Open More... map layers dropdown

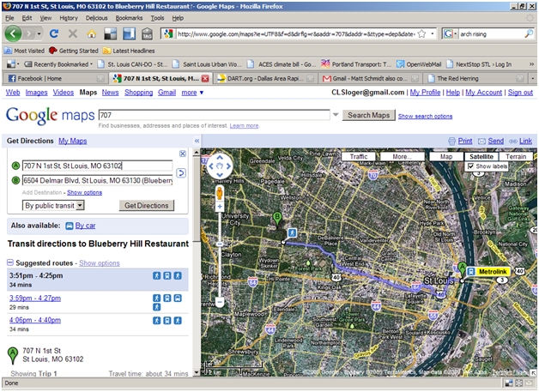403,157
